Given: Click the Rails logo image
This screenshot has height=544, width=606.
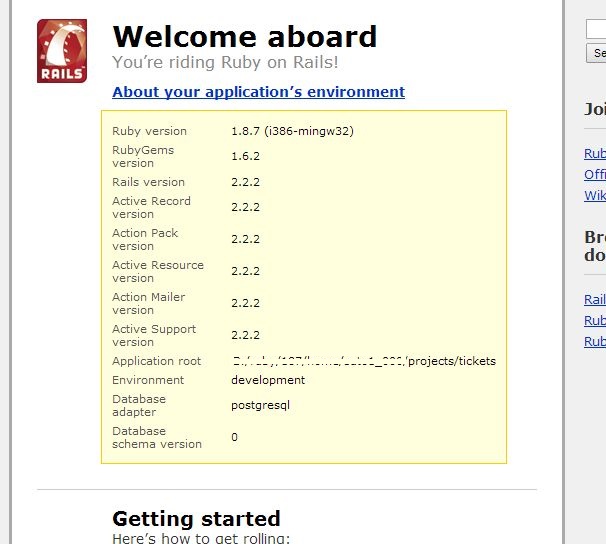Looking at the screenshot, I should tap(62, 51).
